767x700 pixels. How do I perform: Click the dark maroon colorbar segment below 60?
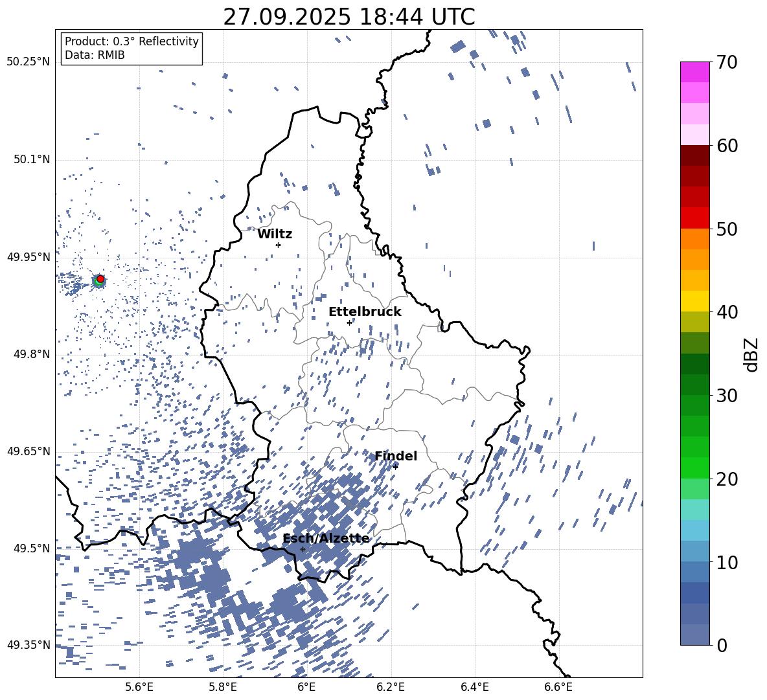point(694,155)
